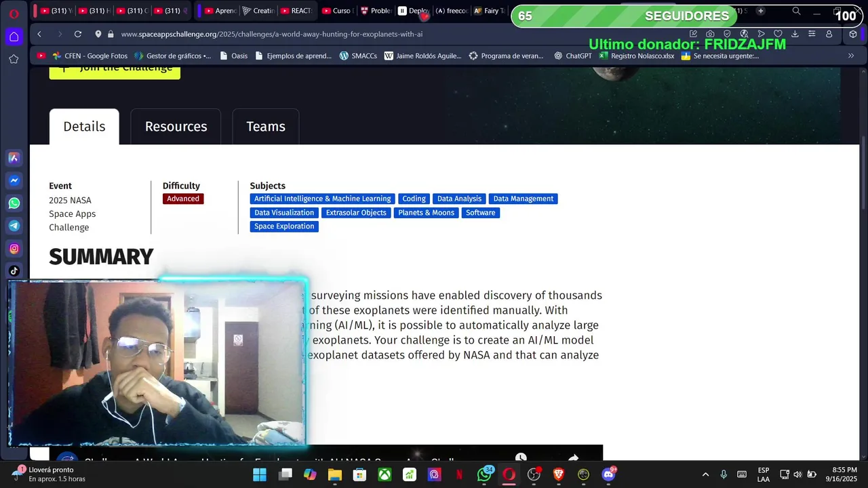Open Brave browser from the taskbar

point(559,474)
